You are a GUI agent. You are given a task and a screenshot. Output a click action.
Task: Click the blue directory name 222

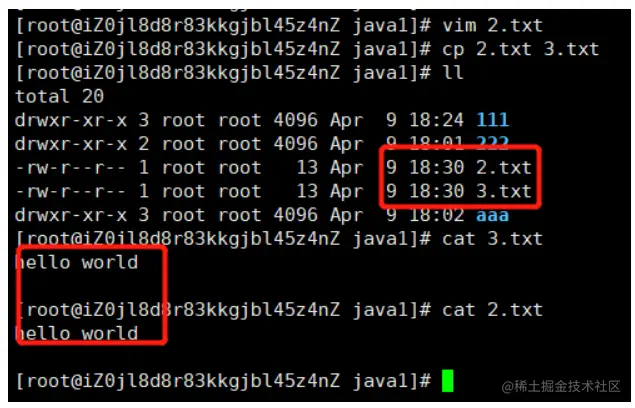click(492, 143)
